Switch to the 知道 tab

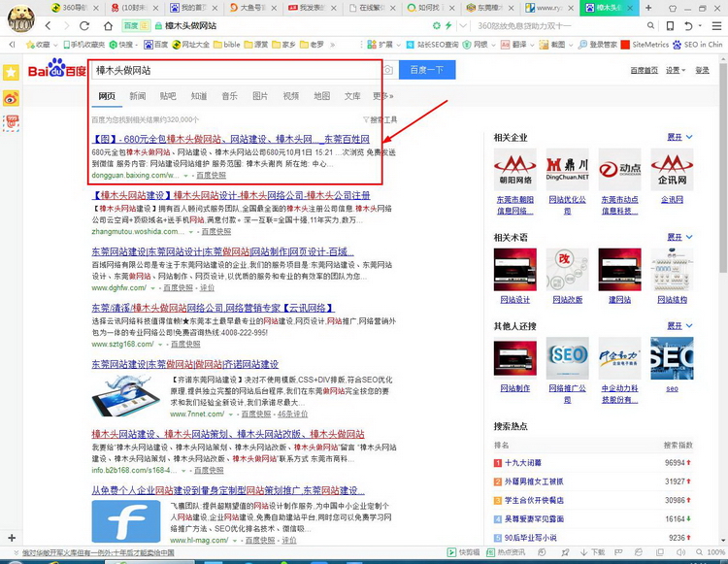click(199, 96)
